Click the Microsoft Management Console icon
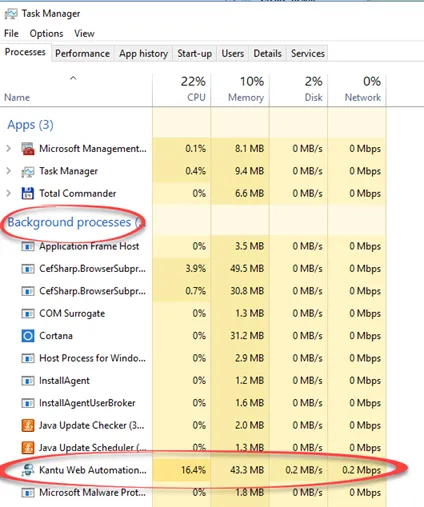 28,149
